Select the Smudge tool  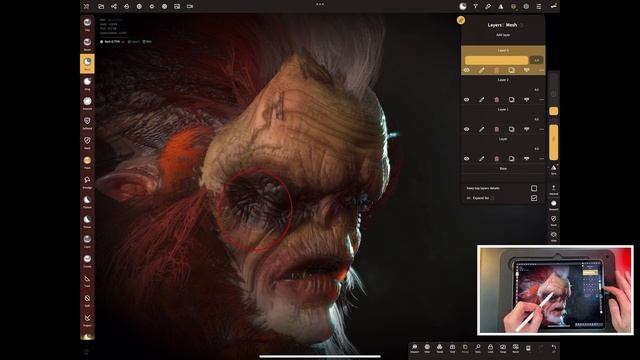[87, 182]
